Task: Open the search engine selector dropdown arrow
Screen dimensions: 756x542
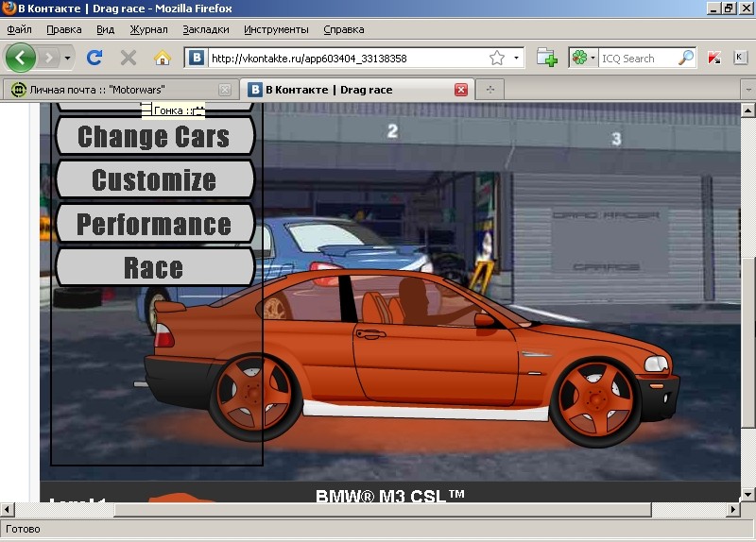Action: pyautogui.click(x=593, y=59)
